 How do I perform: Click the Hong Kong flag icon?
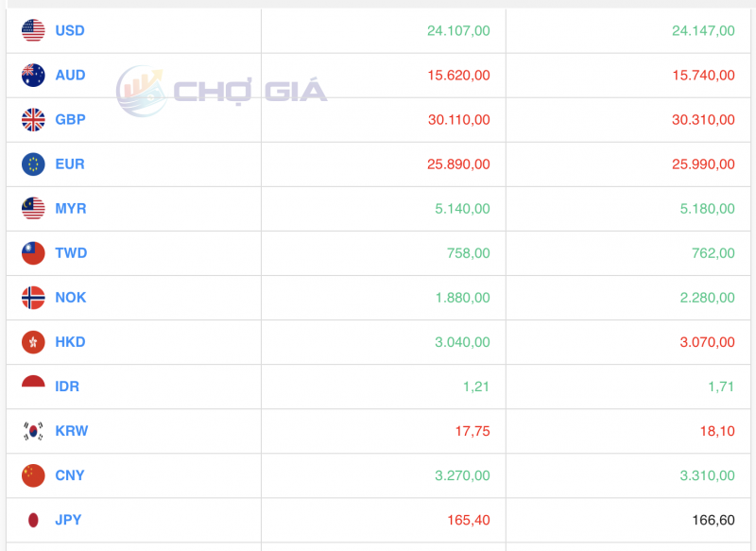click(x=33, y=342)
